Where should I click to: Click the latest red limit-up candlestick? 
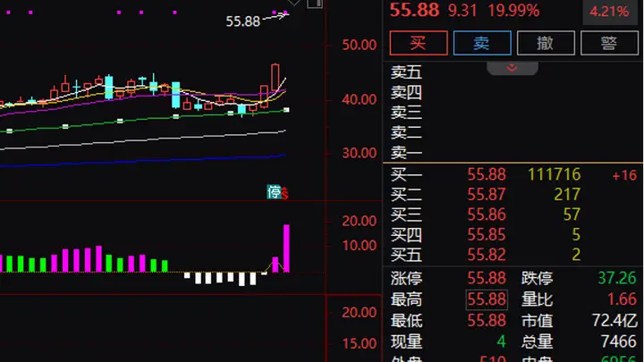(275, 77)
